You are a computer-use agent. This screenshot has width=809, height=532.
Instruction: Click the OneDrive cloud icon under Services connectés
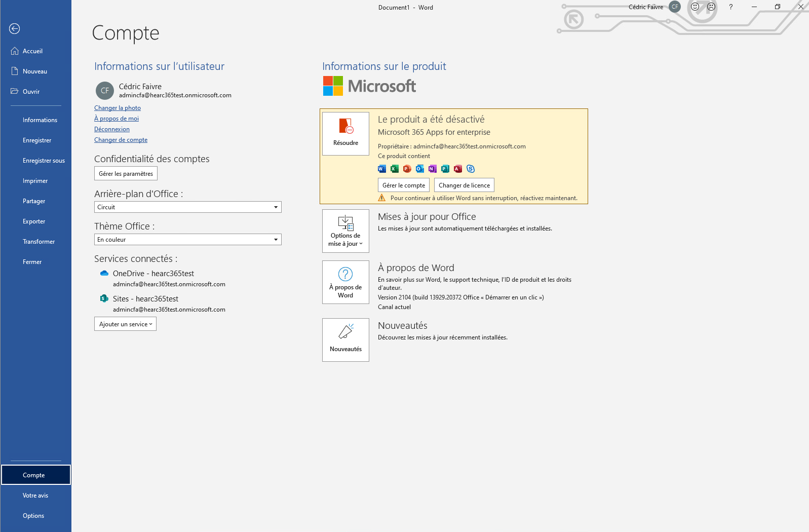[x=104, y=273]
